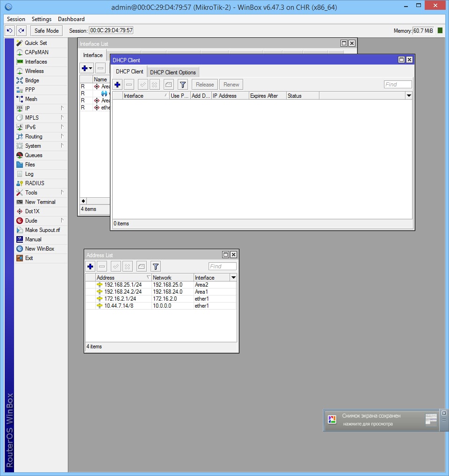Image resolution: width=449 pixels, height=476 pixels.
Task: Open New Terminal from the sidebar
Action: tap(41, 202)
